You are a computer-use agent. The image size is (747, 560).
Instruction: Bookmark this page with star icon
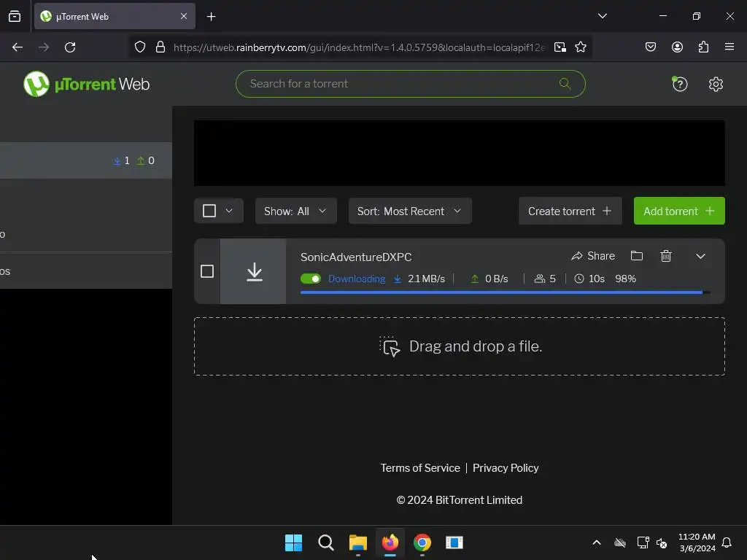(580, 47)
